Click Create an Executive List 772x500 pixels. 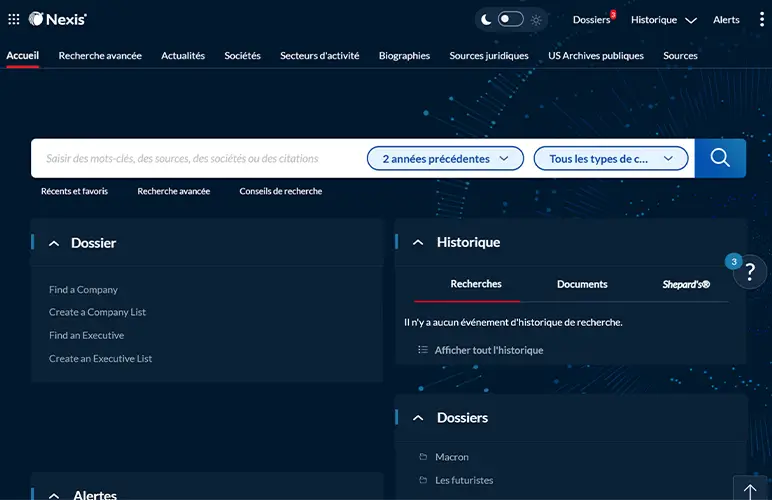coord(100,358)
